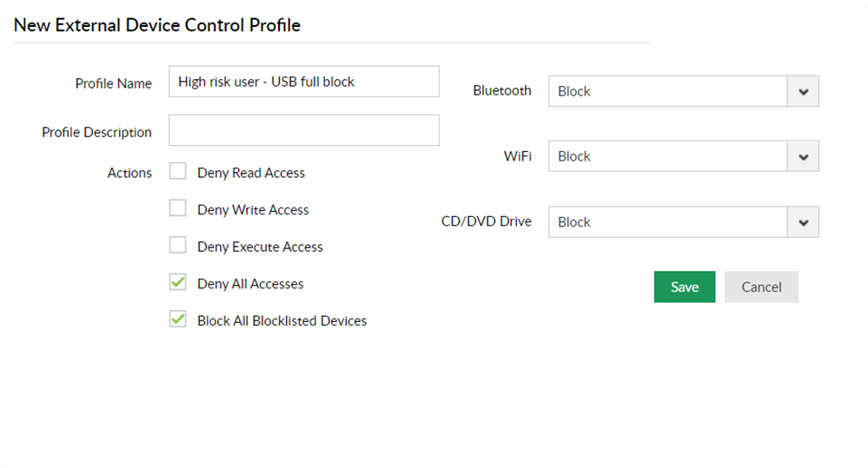868x468 pixels.
Task: Click the New External Device Control Profile heading
Action: pos(157,25)
